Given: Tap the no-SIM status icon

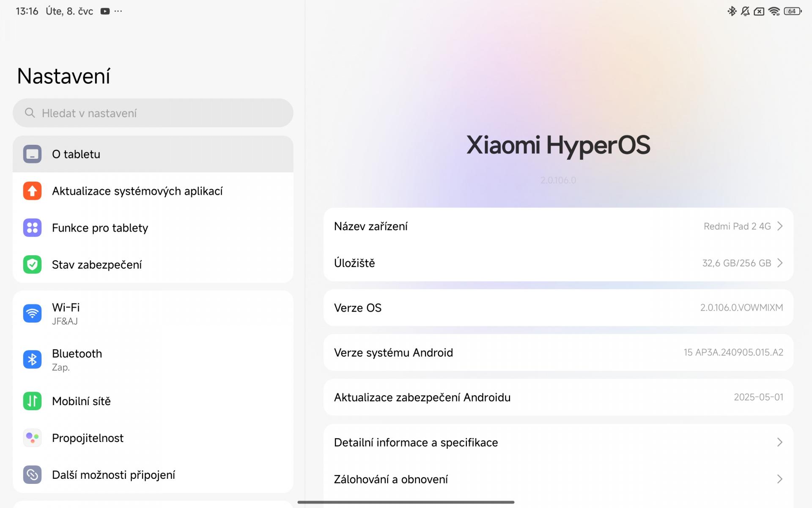Looking at the screenshot, I should point(759,11).
